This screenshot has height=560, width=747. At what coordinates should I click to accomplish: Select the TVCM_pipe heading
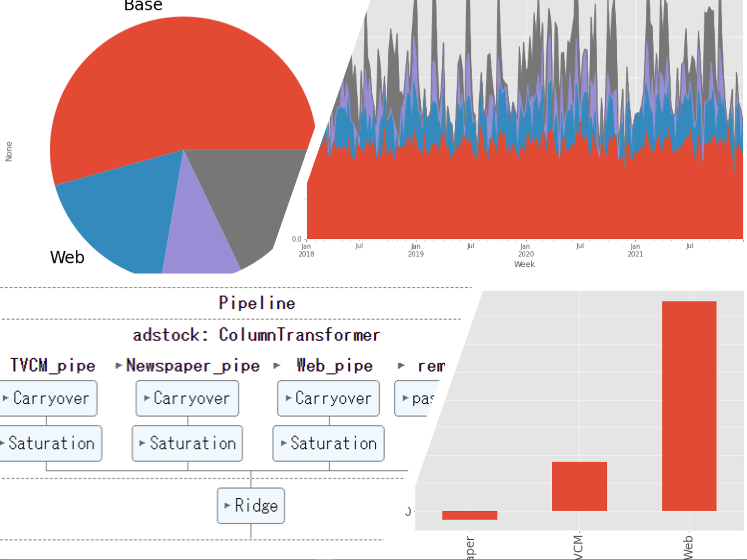pos(53,366)
